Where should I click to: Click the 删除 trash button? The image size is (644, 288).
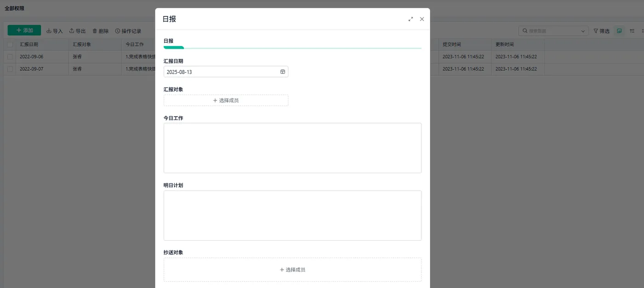100,31
